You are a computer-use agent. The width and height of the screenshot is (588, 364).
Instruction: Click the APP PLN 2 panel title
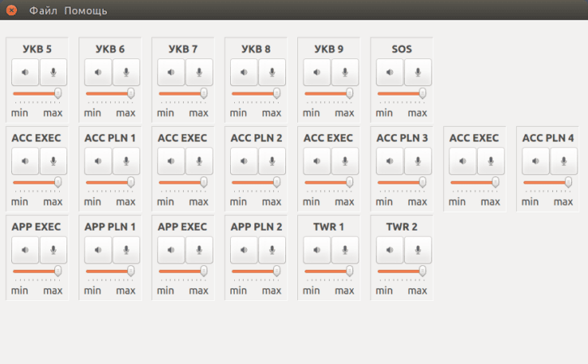point(256,226)
